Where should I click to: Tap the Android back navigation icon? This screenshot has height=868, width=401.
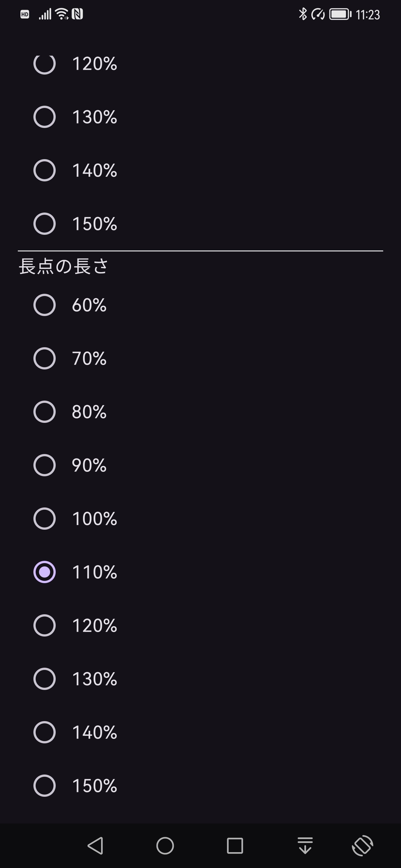[x=95, y=846]
